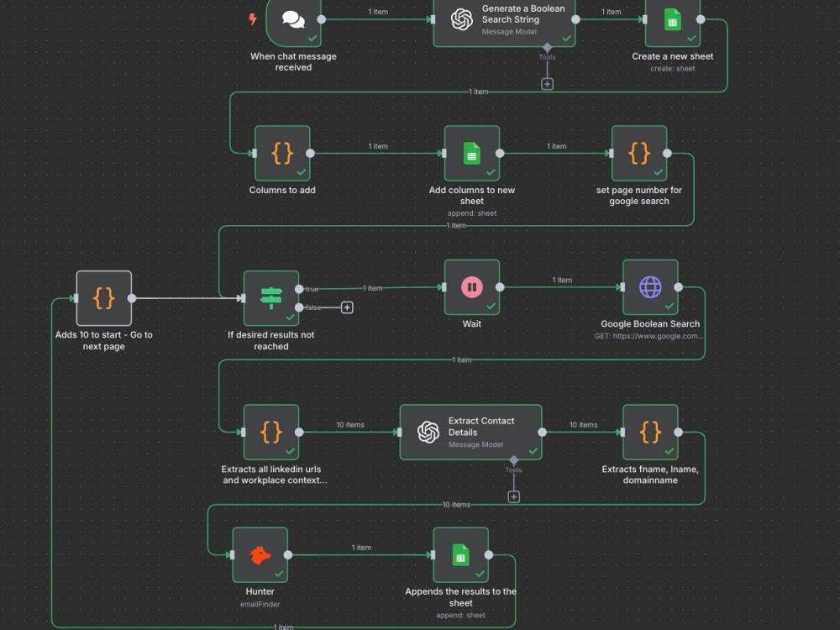
Task: Open the 'When chat message received' trigger node
Action: pos(294,21)
